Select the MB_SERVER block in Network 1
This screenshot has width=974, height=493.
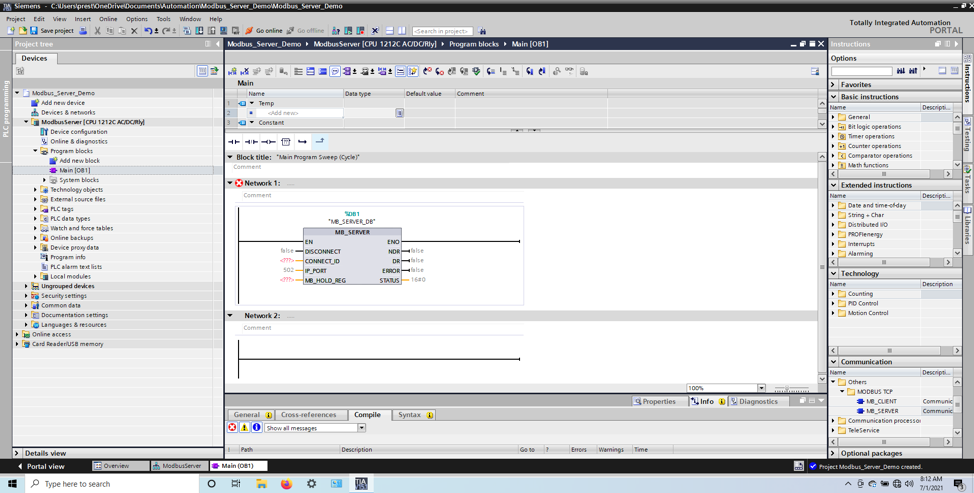tap(352, 256)
